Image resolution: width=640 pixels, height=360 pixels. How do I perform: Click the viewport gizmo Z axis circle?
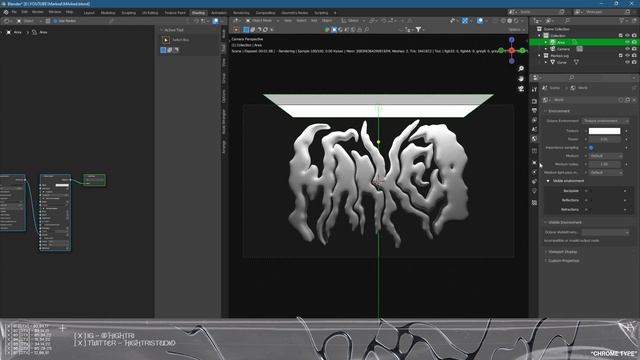click(x=511, y=40)
